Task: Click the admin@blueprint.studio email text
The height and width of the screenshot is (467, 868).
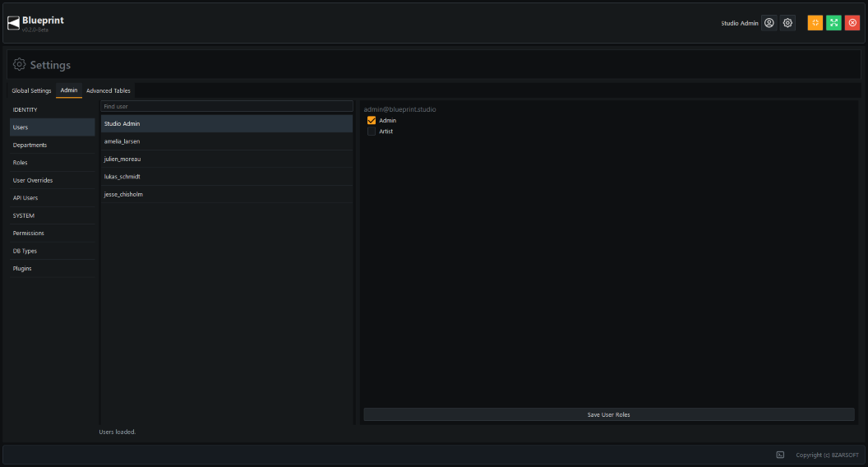Action: point(399,109)
